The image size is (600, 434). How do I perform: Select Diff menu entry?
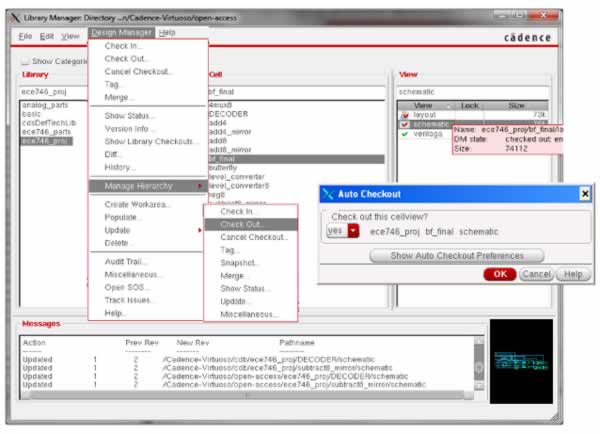pos(112,154)
